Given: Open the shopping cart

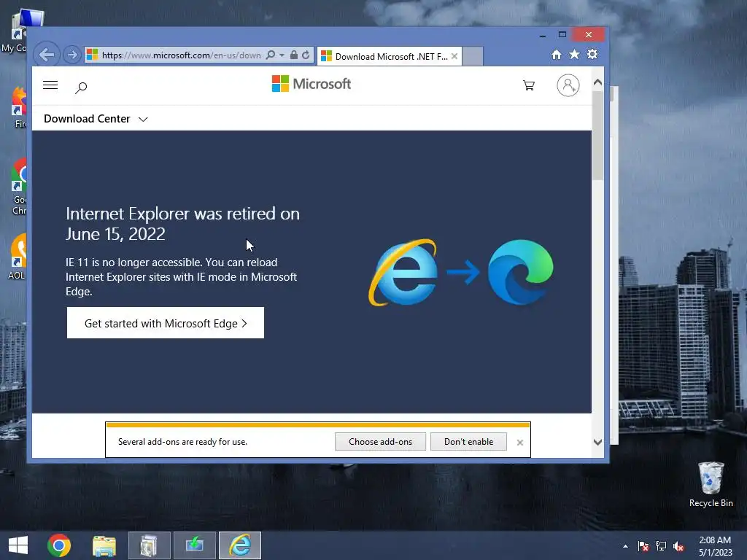Looking at the screenshot, I should coord(528,86).
